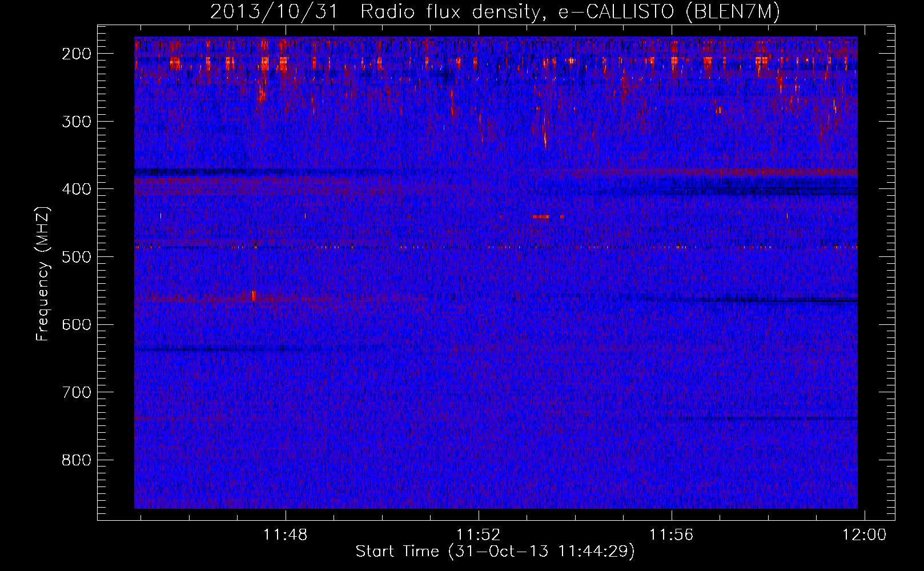Click the 400 frequency tick label
Viewport: 924px width, 571px height.
point(76,189)
